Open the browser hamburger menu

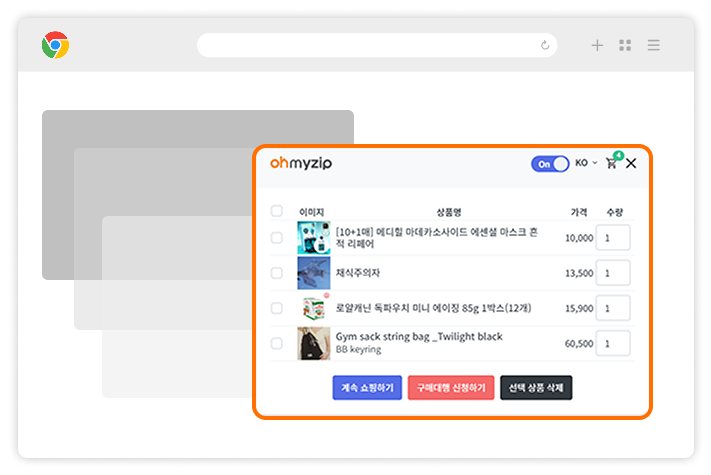pos(653,45)
